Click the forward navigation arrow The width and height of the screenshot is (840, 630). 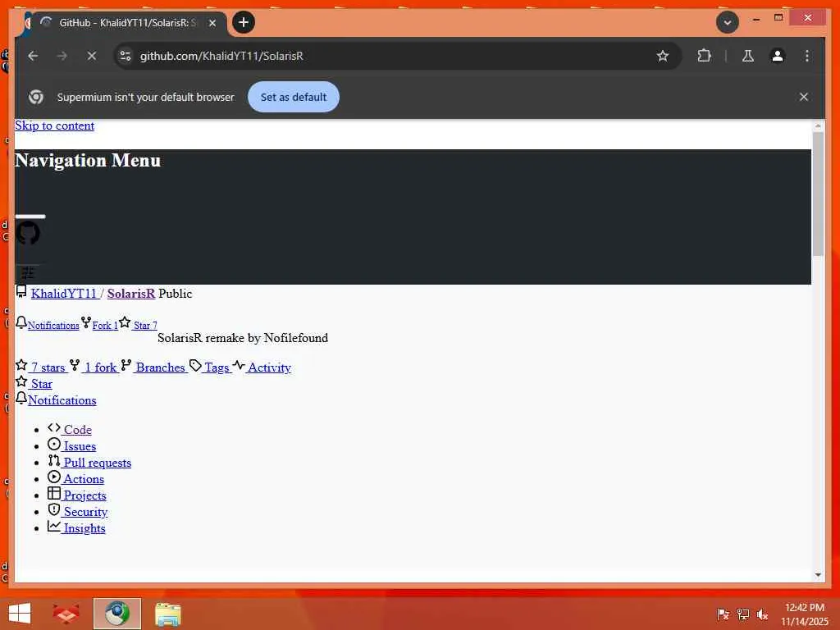coord(62,56)
